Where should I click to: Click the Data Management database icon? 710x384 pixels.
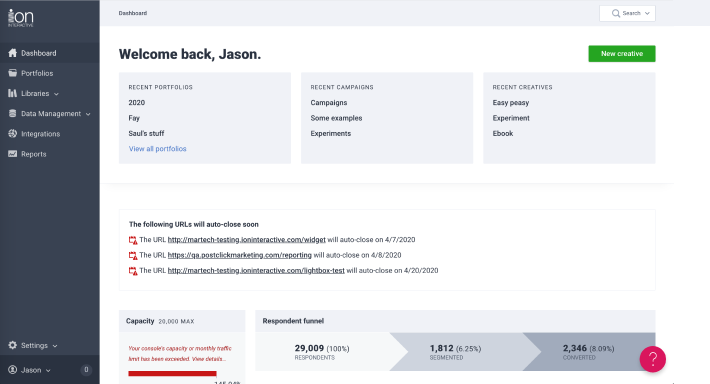13,113
